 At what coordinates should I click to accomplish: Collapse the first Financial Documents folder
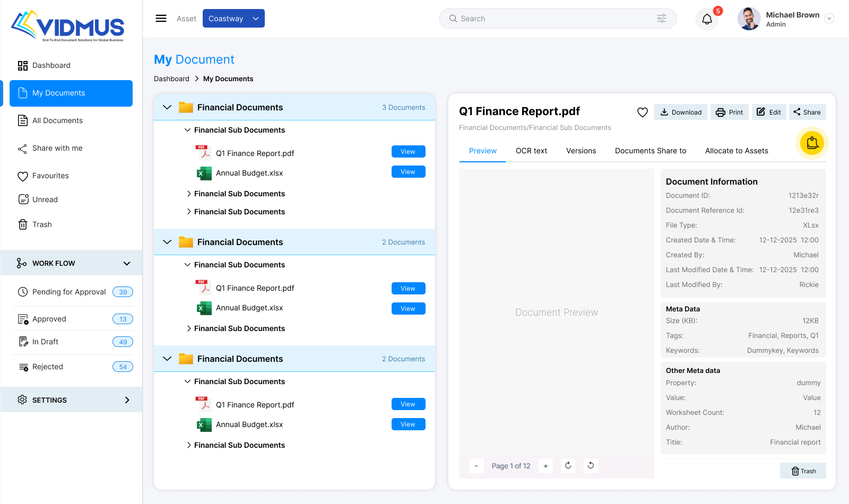pyautogui.click(x=167, y=107)
